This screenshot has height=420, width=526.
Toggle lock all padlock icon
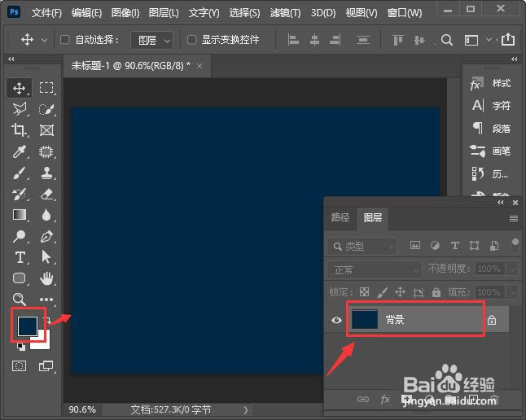tap(436, 292)
